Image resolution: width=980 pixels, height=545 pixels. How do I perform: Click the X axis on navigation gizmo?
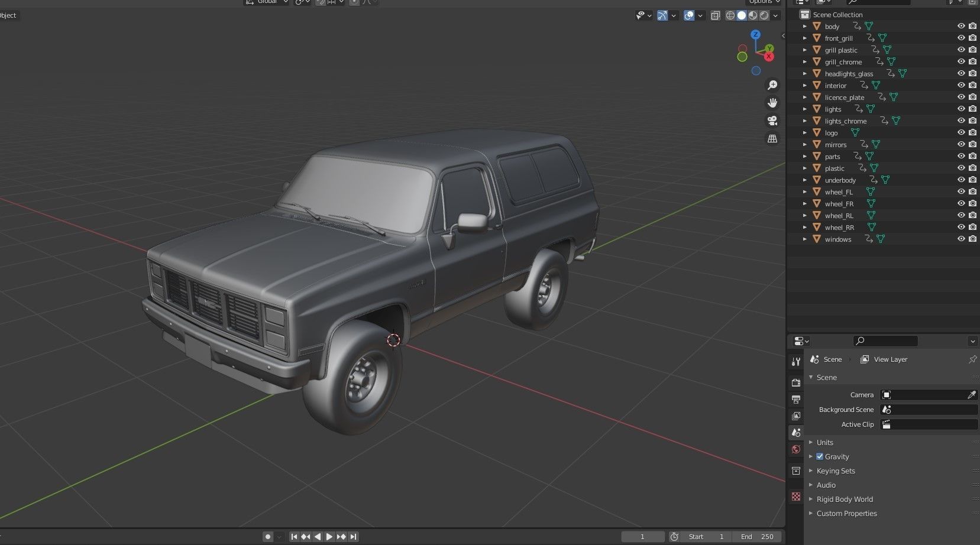(x=769, y=57)
